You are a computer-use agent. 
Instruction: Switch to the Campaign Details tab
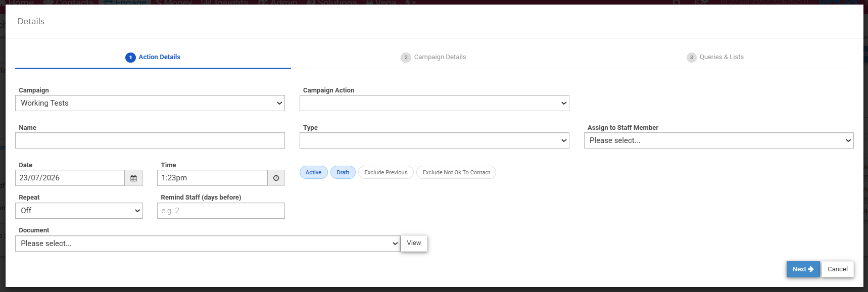(x=433, y=57)
